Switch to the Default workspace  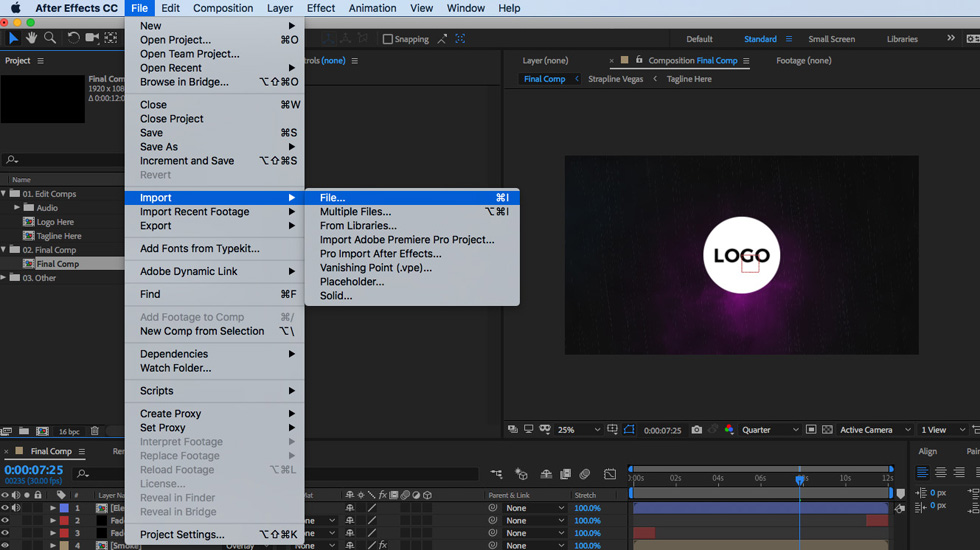pyautogui.click(x=699, y=39)
